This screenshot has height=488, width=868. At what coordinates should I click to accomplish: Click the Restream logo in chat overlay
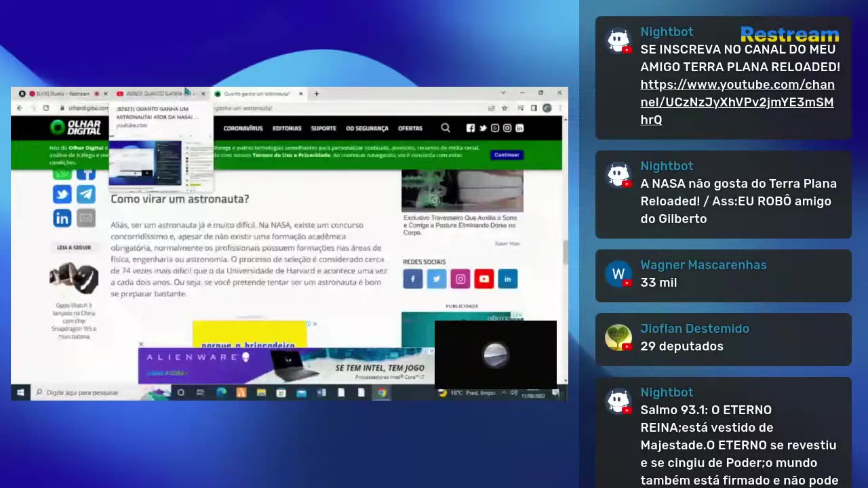(x=789, y=34)
